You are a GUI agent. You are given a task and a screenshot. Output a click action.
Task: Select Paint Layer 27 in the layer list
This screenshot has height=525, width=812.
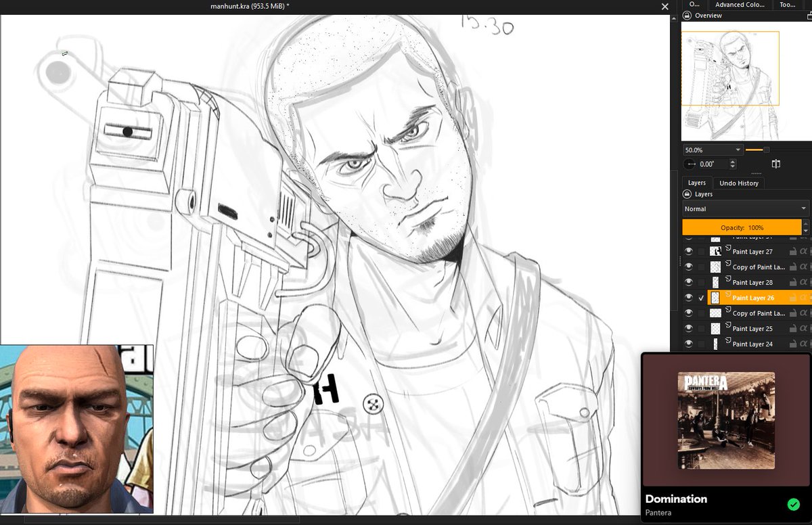[752, 252]
